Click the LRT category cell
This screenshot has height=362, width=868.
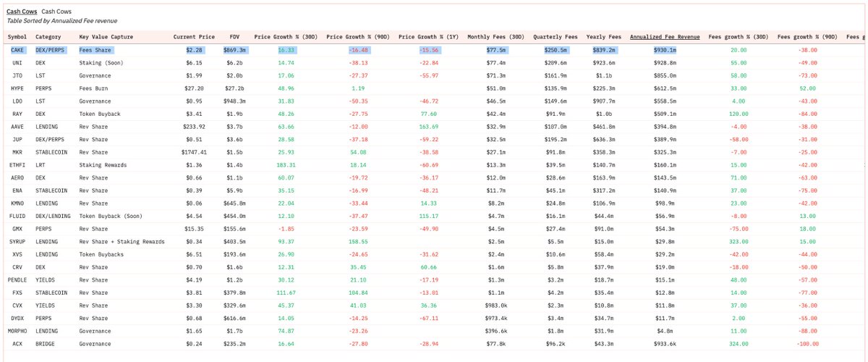point(41,165)
